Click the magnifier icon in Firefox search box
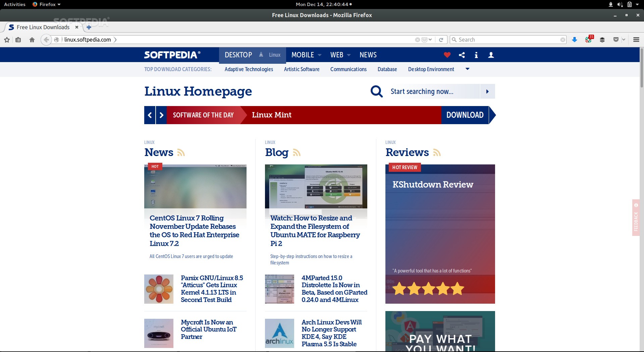The height and width of the screenshot is (352, 644). pyautogui.click(x=454, y=40)
